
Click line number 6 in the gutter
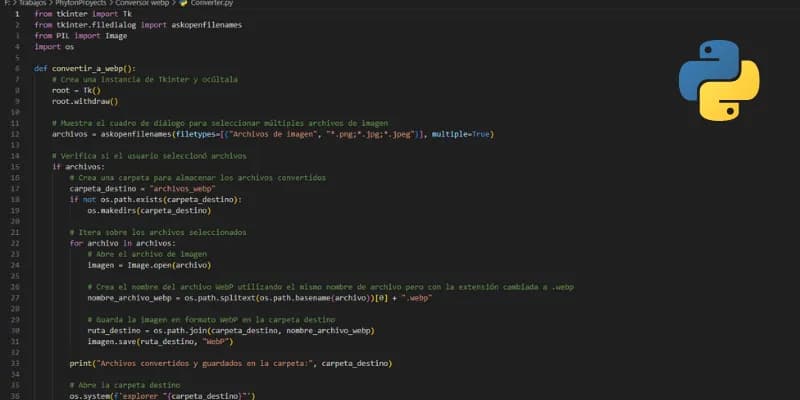[x=17, y=68]
